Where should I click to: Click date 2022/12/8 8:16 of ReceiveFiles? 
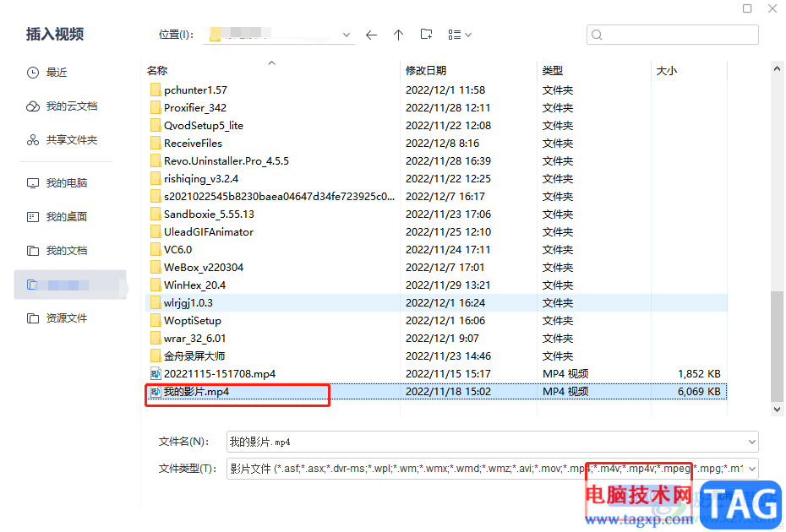click(442, 144)
